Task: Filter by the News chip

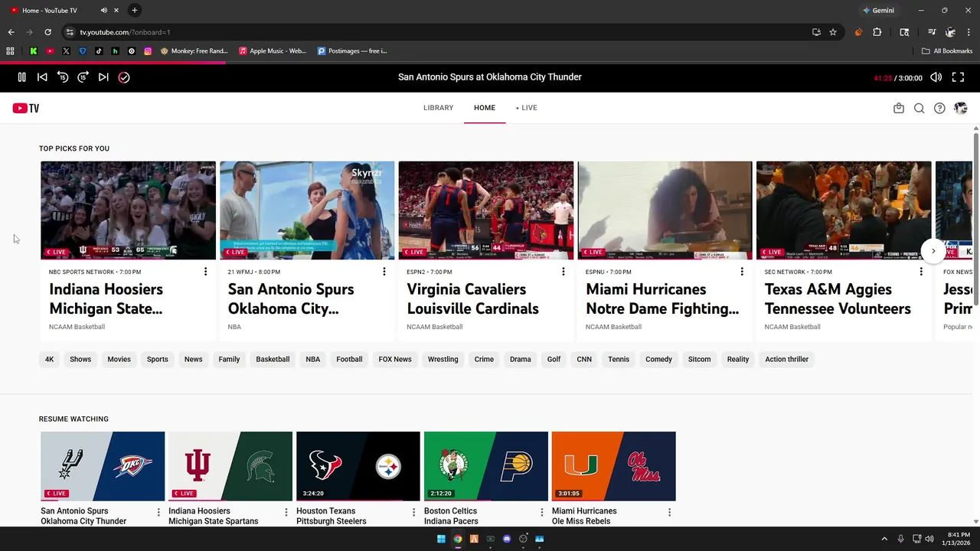Action: tap(193, 359)
